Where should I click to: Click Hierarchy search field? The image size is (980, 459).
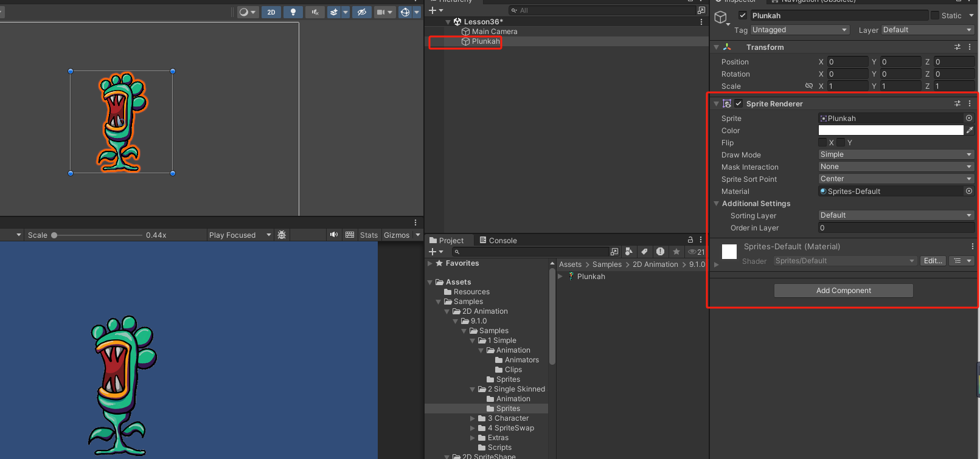pos(602,10)
